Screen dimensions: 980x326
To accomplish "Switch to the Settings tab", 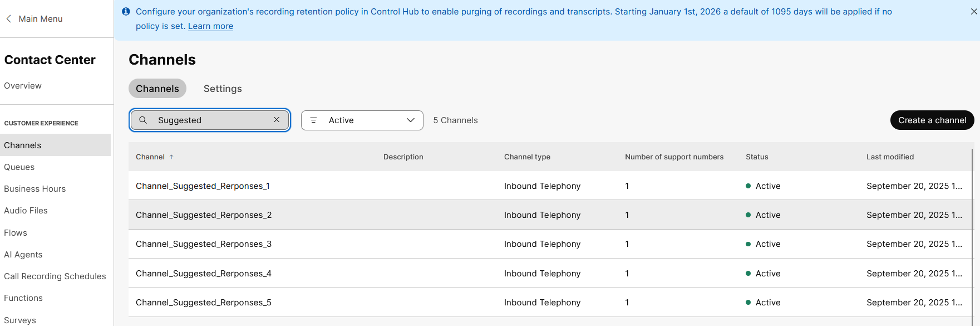I will [x=223, y=89].
